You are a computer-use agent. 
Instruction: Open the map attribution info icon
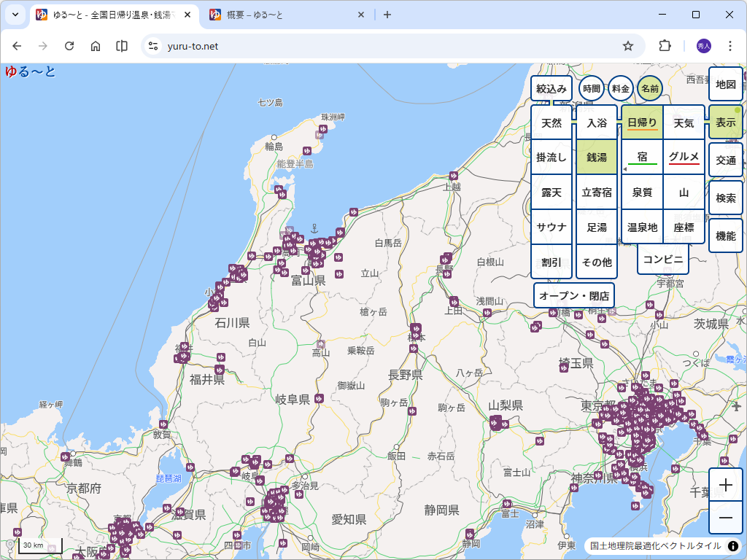(x=733, y=546)
